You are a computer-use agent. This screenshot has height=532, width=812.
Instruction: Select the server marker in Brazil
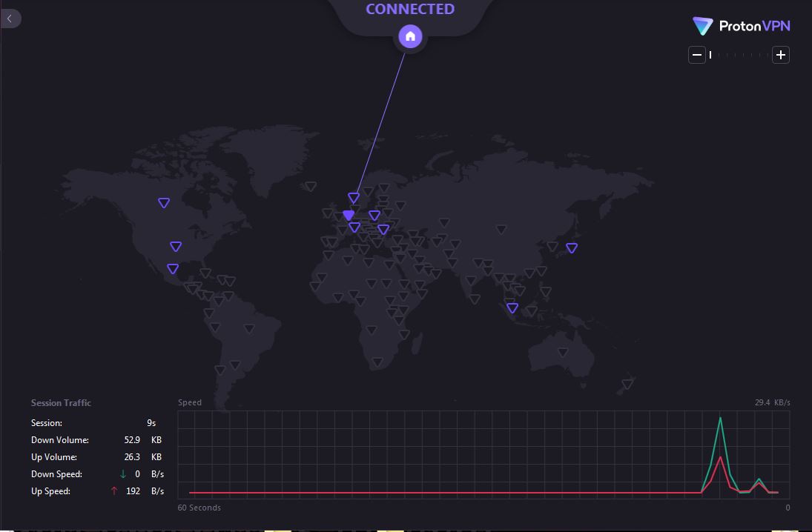[249, 329]
